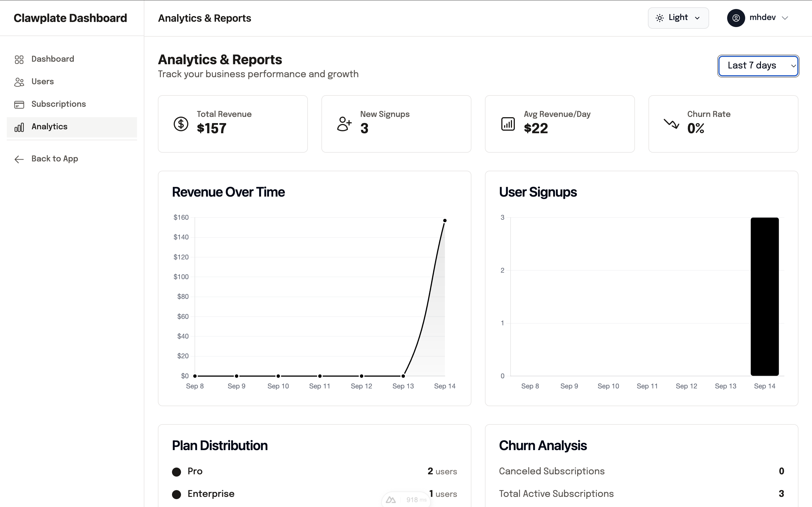Open the Last 7 days date range dropdown
This screenshot has width=812, height=507.
pyautogui.click(x=758, y=66)
